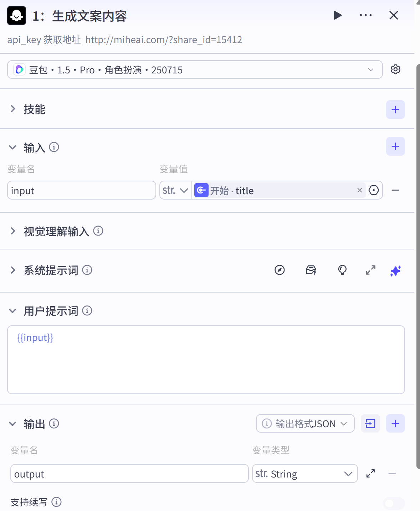Expand the output variable description

point(371,474)
